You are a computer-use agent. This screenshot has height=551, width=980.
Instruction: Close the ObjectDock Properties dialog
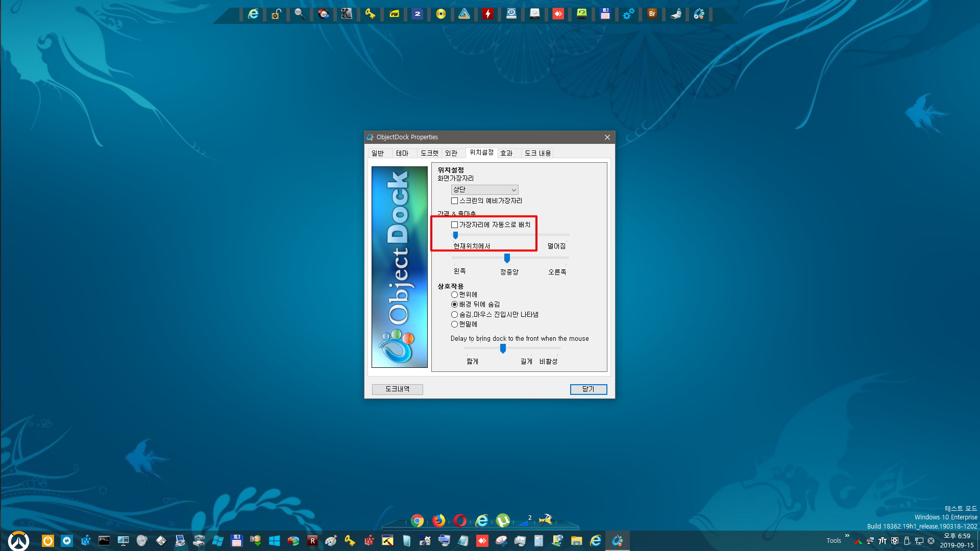pyautogui.click(x=607, y=137)
